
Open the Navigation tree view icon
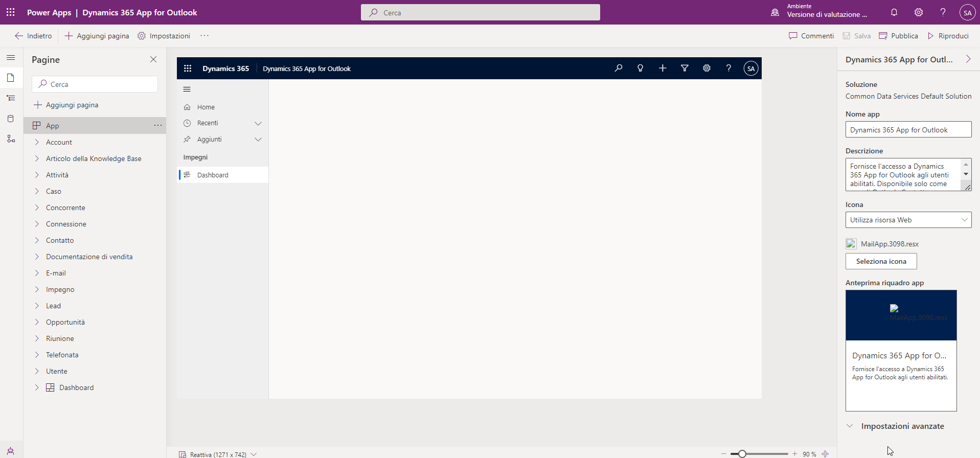pyautogui.click(x=11, y=98)
